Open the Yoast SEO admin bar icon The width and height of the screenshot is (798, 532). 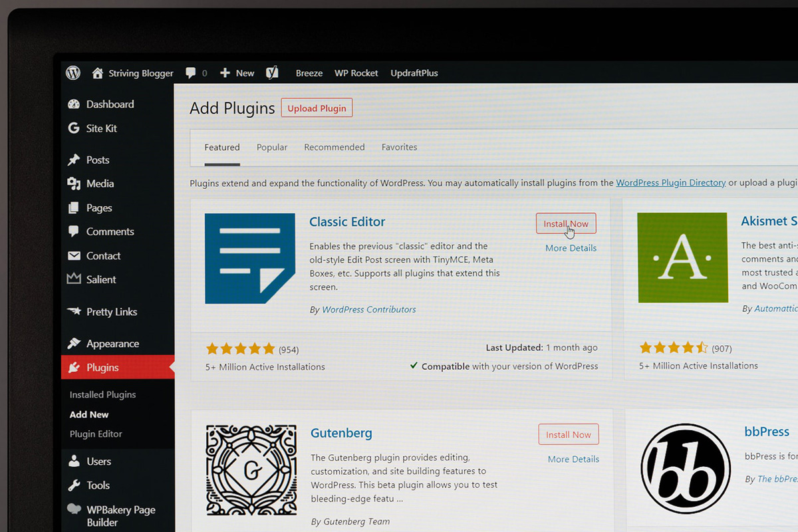(272, 73)
